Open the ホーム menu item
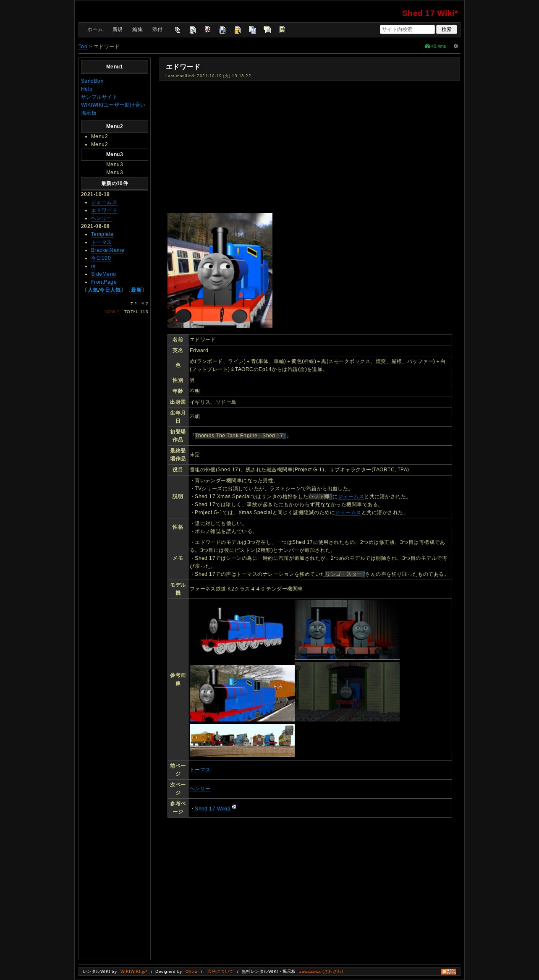This screenshot has height=980, width=539. (95, 30)
